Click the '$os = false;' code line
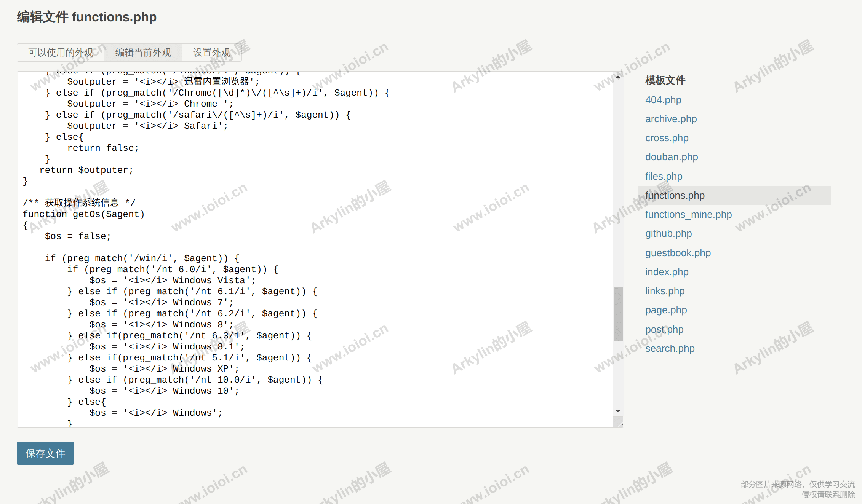 78,236
